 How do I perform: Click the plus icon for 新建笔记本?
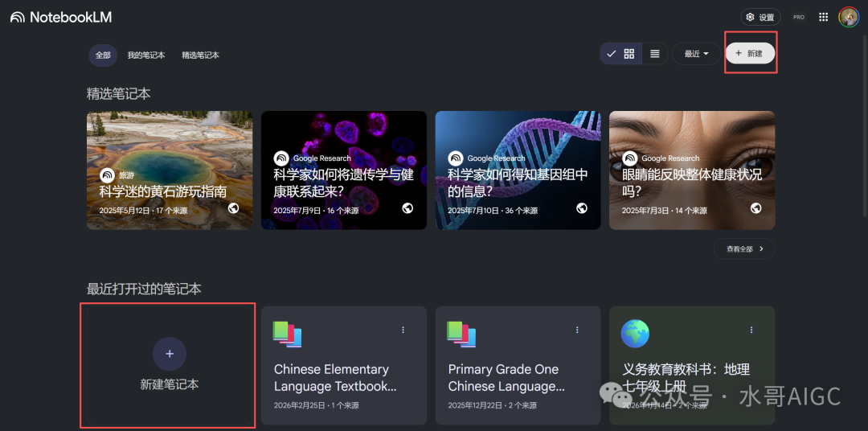170,354
